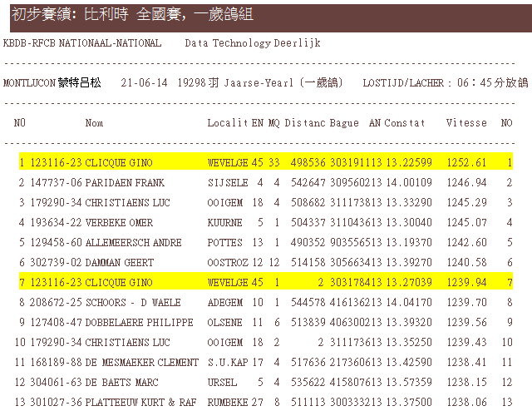Click the speed value 1239.94 in yellow row
532x411 pixels.
click(465, 282)
